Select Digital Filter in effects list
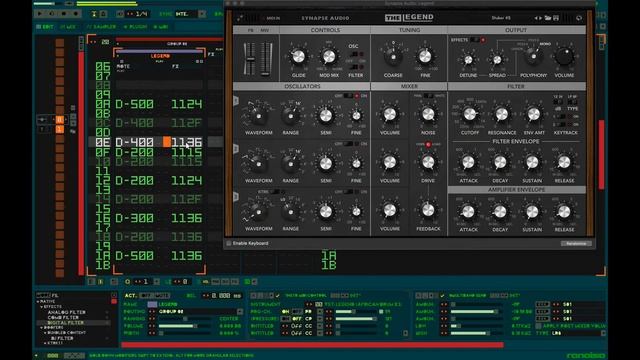 coord(65,323)
